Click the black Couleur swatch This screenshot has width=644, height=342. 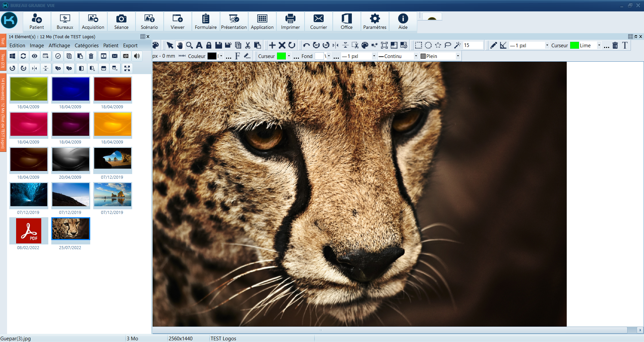point(212,56)
